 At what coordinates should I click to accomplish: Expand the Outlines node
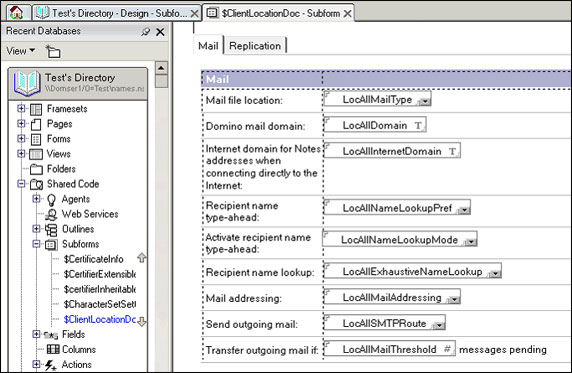[36, 228]
